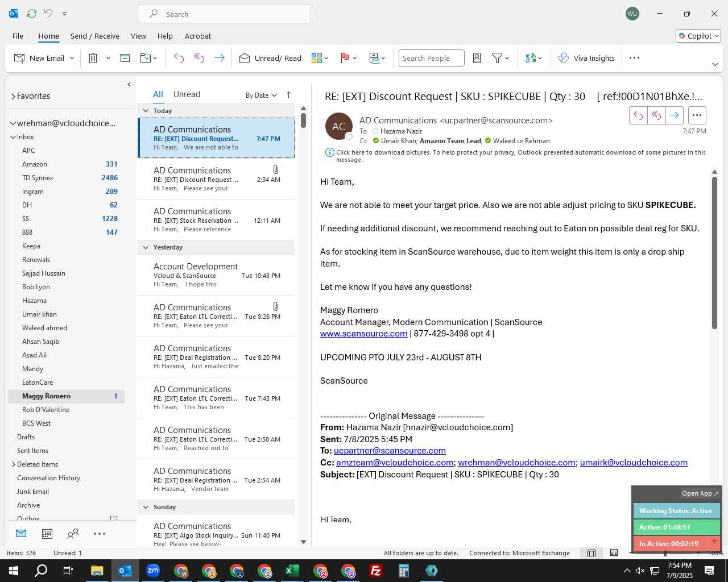Image resolution: width=728 pixels, height=582 pixels.
Task: Open the View tab
Action: coord(138,36)
